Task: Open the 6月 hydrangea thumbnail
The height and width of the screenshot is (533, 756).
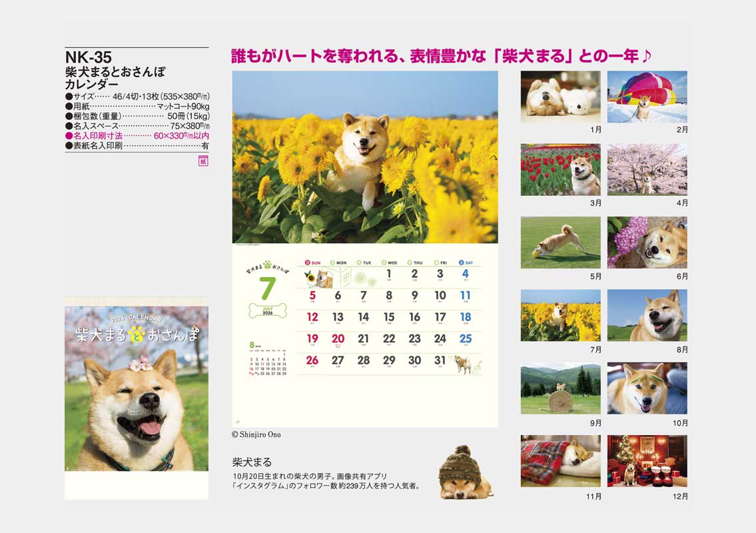Action: tap(647, 243)
